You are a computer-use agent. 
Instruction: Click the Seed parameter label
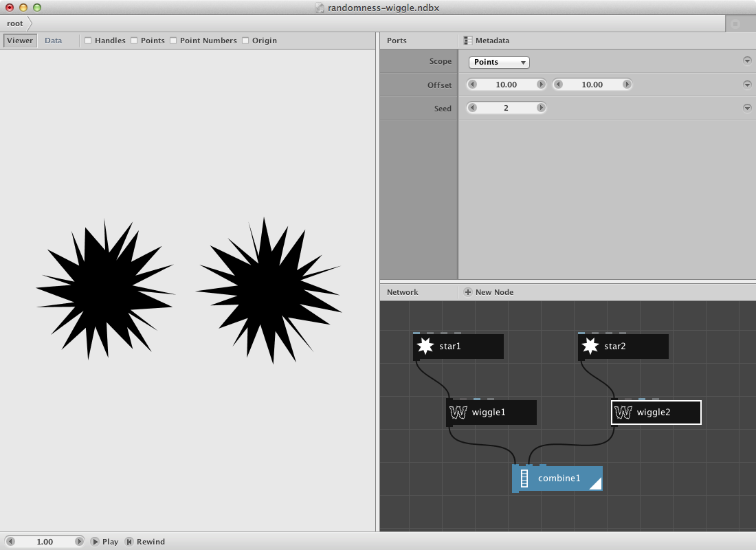pyautogui.click(x=443, y=109)
